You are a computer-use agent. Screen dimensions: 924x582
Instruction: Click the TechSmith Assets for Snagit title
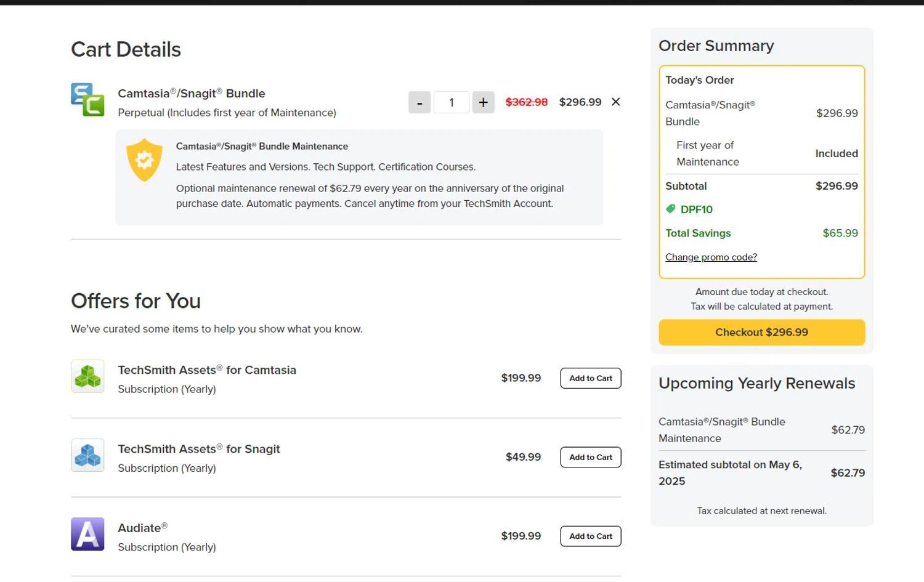[199, 449]
